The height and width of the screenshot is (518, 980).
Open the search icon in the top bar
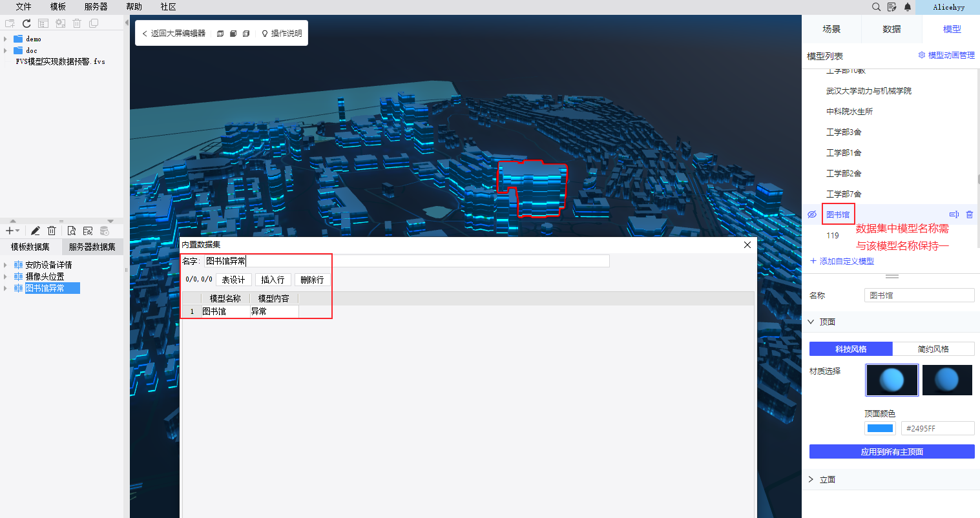[x=876, y=7]
